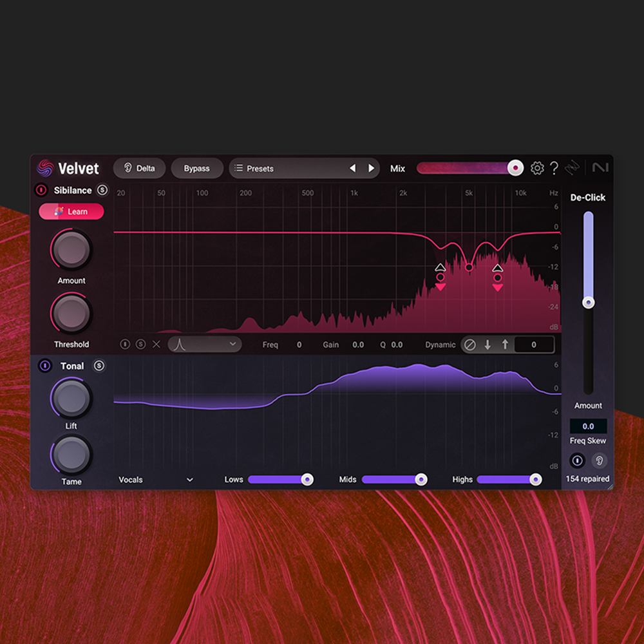Viewport: 644px width, 644px height.
Task: Click the Lows slider handle
Action: tap(307, 479)
